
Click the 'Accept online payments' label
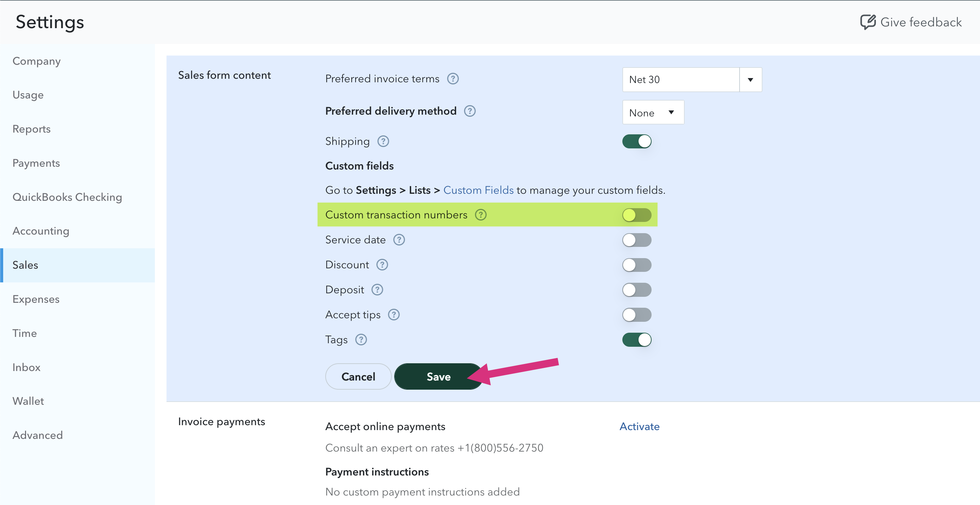point(385,426)
